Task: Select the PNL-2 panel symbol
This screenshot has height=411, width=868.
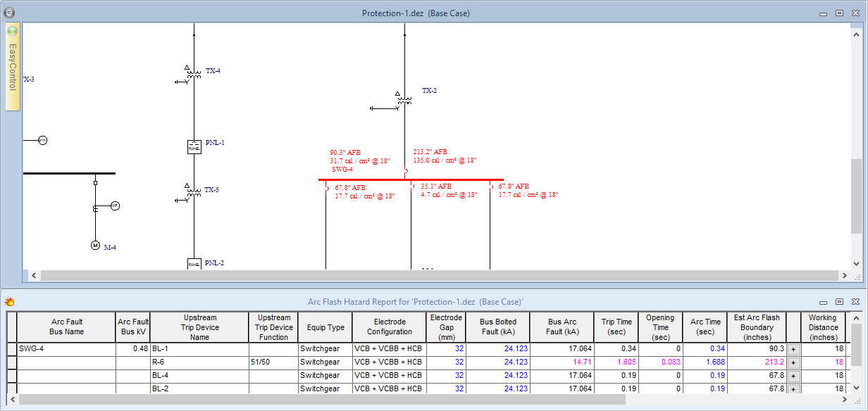Action: (x=194, y=263)
